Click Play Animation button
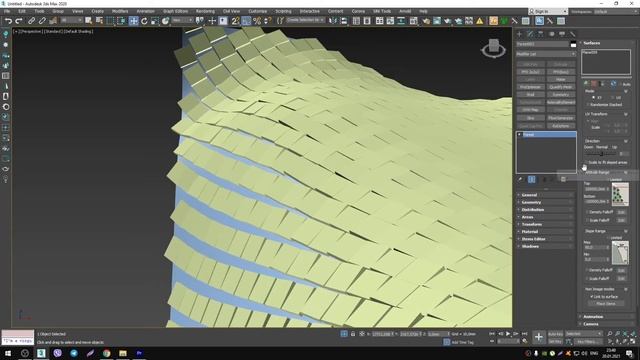 [x=508, y=334]
